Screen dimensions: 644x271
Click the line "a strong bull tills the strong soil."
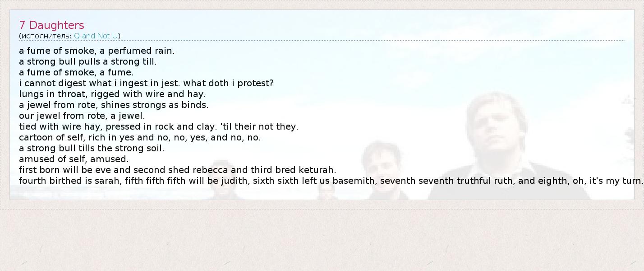tap(92, 148)
